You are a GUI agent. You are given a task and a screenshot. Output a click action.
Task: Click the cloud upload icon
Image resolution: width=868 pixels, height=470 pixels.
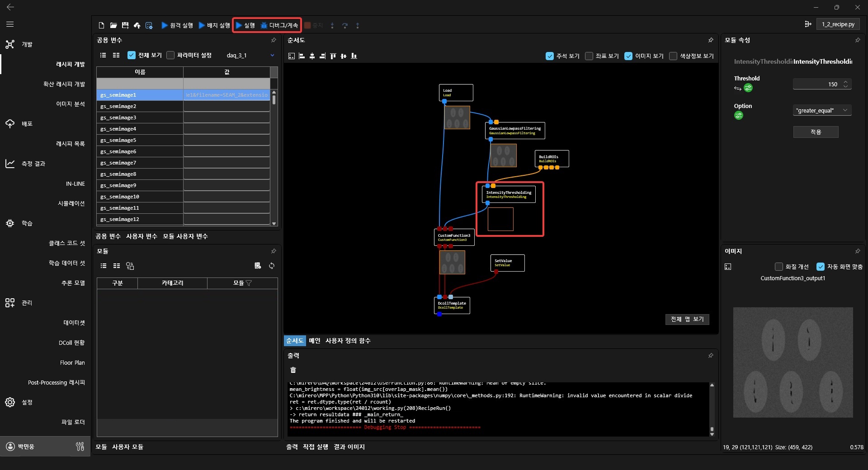pos(137,25)
